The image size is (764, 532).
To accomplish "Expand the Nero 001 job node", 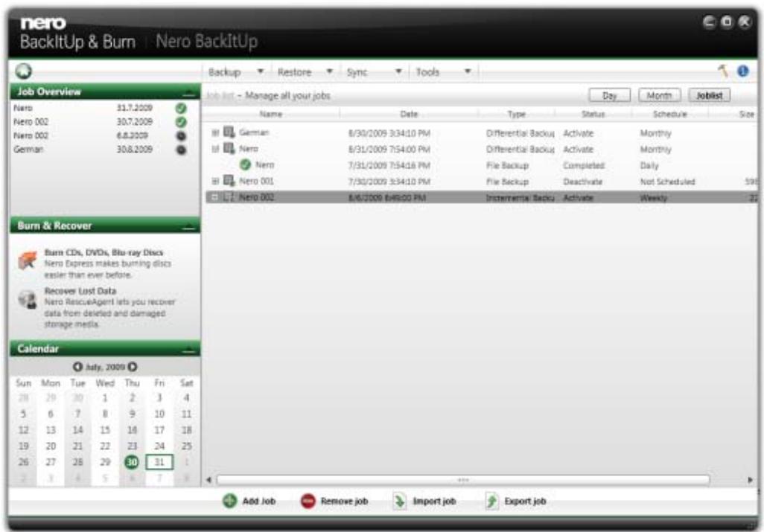I will [215, 181].
